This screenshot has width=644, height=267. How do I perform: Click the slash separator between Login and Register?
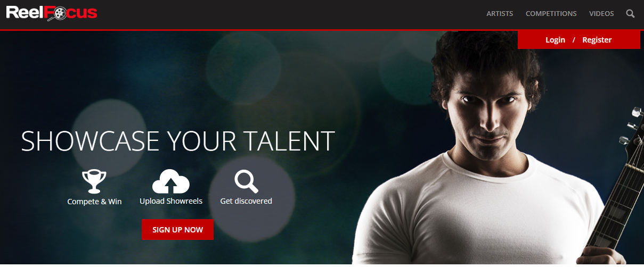click(x=574, y=40)
